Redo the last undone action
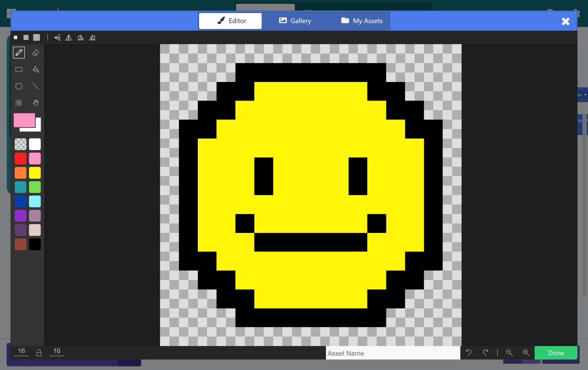This screenshot has width=588, height=370. (486, 353)
